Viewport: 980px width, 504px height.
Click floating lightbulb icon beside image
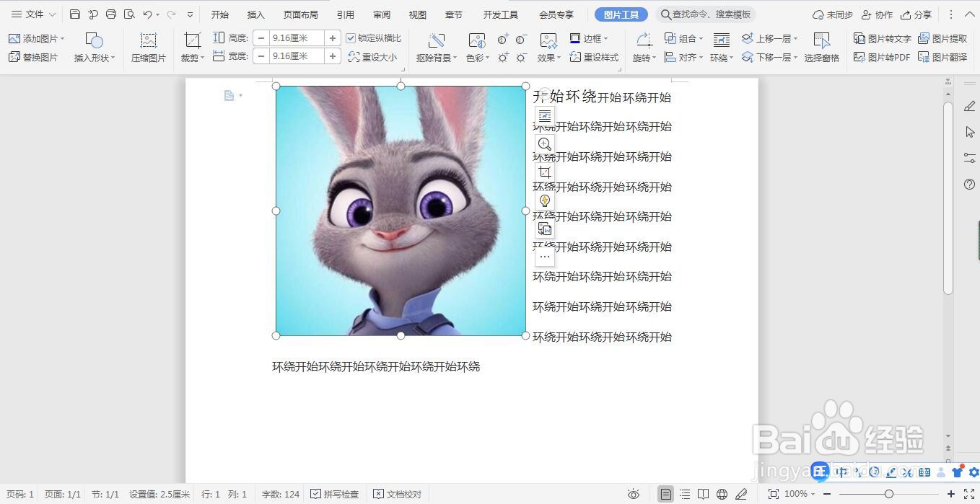click(545, 200)
